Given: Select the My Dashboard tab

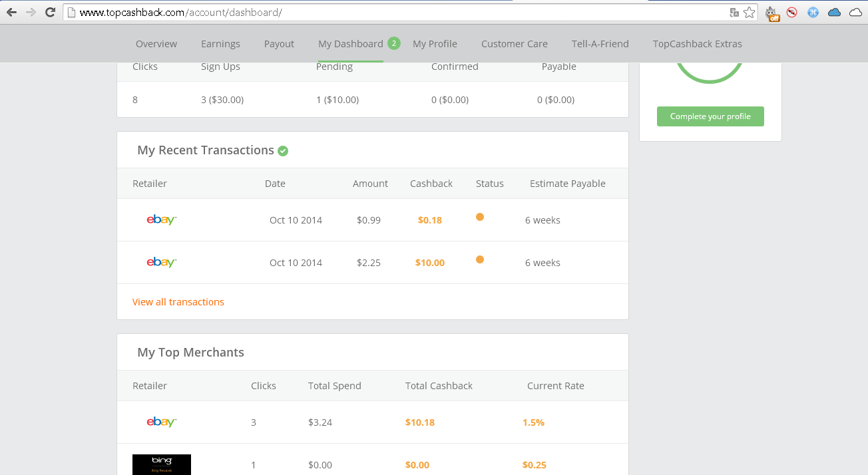Looking at the screenshot, I should click(x=351, y=44).
